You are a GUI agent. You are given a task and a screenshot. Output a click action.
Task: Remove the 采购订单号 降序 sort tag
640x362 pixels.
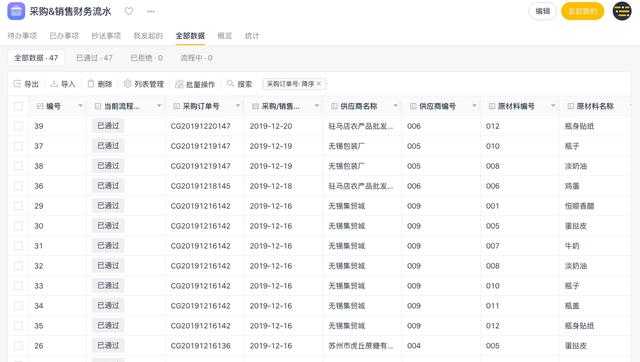[x=319, y=84]
